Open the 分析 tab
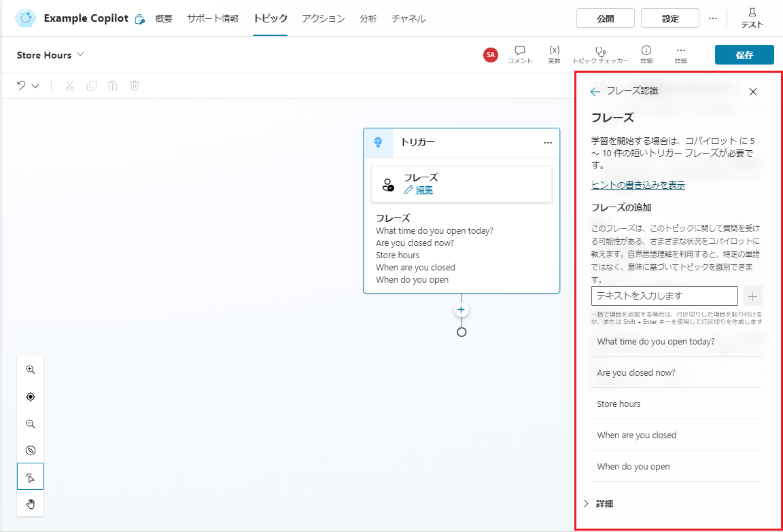This screenshot has height=532, width=783. click(368, 18)
